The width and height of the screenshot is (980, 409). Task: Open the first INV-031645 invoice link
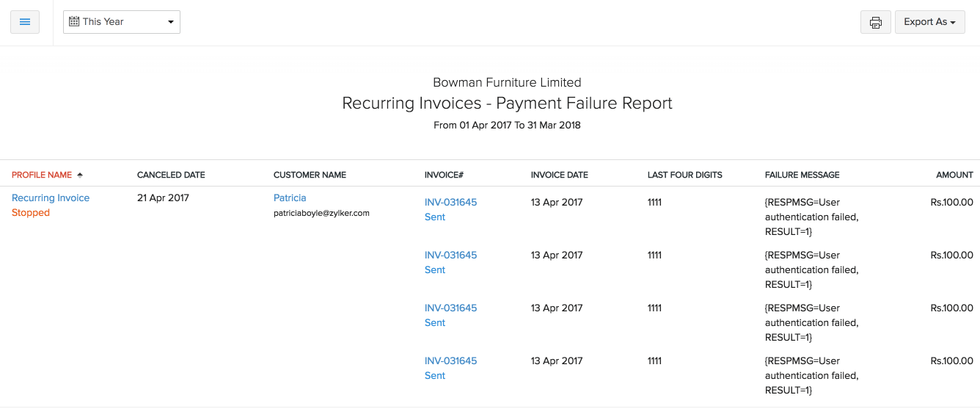450,203
